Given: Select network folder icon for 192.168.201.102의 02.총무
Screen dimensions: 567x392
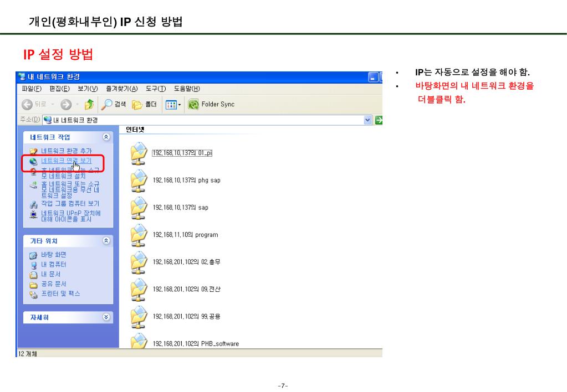Looking at the screenshot, I should [139, 262].
